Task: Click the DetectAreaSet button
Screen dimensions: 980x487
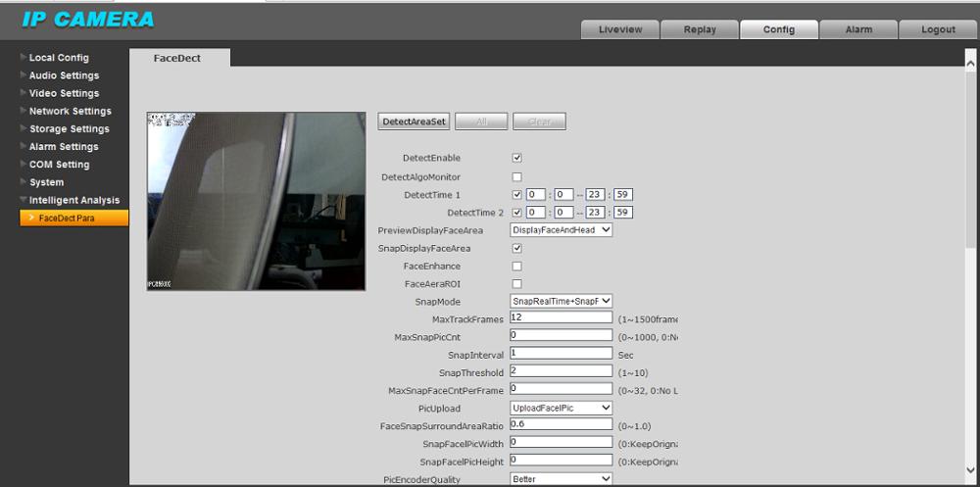Action: pyautogui.click(x=414, y=122)
